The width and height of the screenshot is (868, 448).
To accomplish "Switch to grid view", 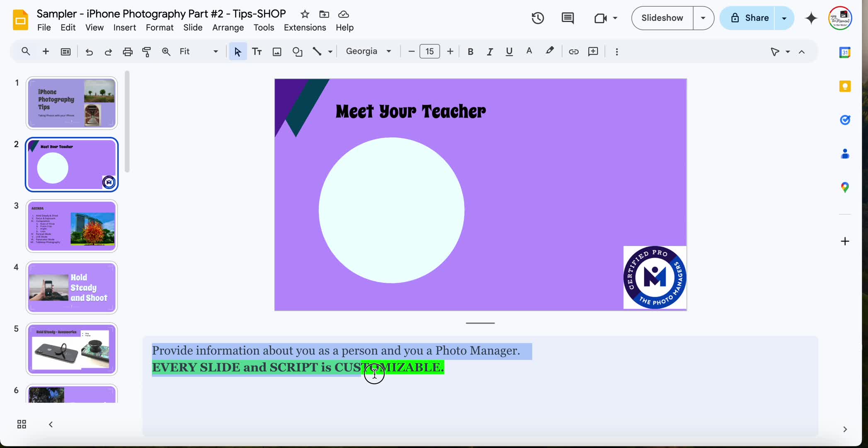I will (22, 424).
